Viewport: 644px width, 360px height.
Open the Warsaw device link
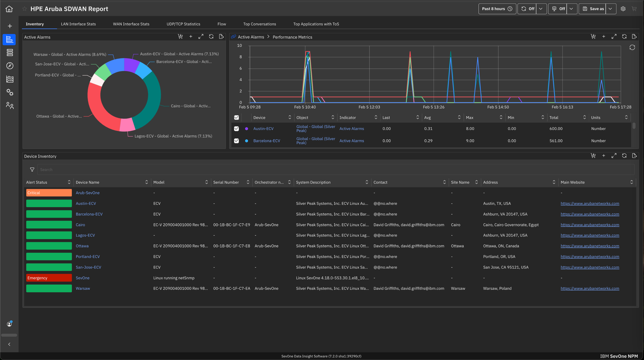[x=83, y=288]
